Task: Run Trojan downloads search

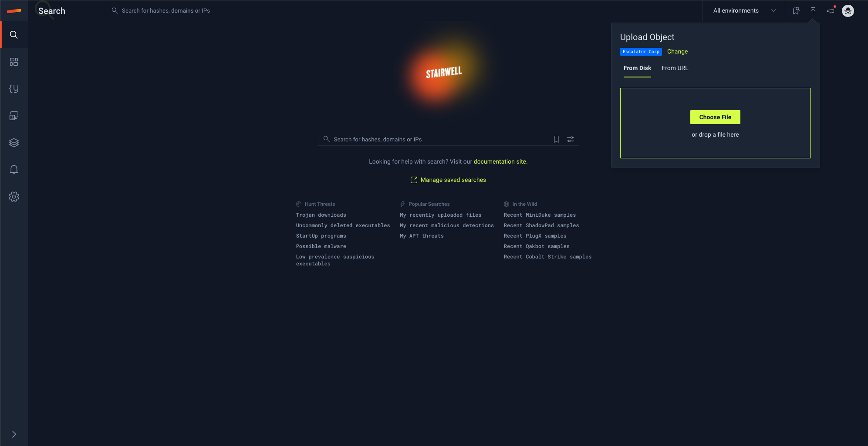Action: 321,215
